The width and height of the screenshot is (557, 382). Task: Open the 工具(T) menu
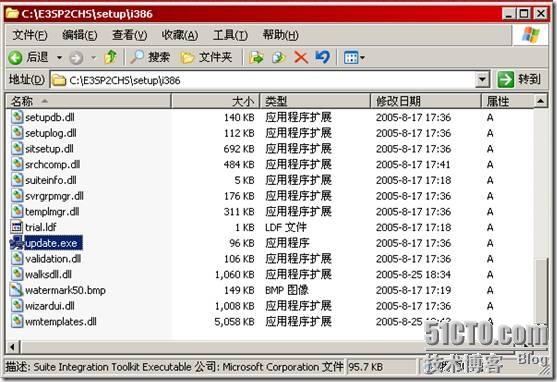[x=230, y=35]
